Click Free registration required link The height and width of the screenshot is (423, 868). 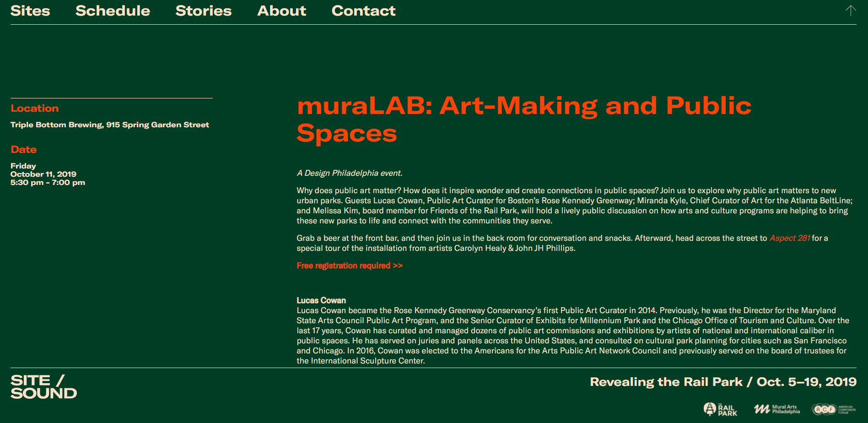[350, 266]
